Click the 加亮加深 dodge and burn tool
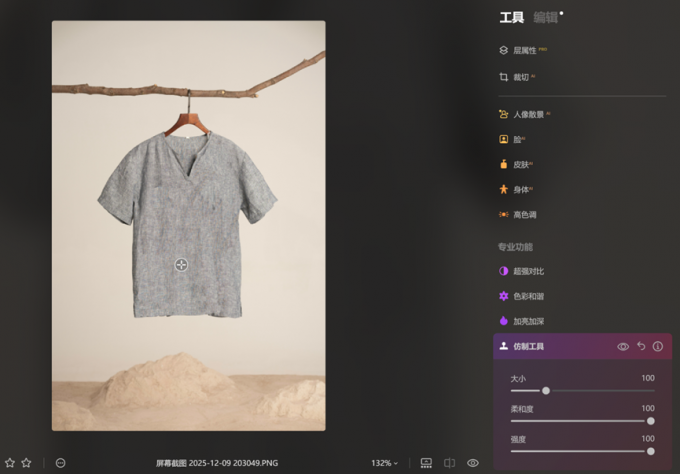This screenshot has width=680, height=474. click(528, 321)
